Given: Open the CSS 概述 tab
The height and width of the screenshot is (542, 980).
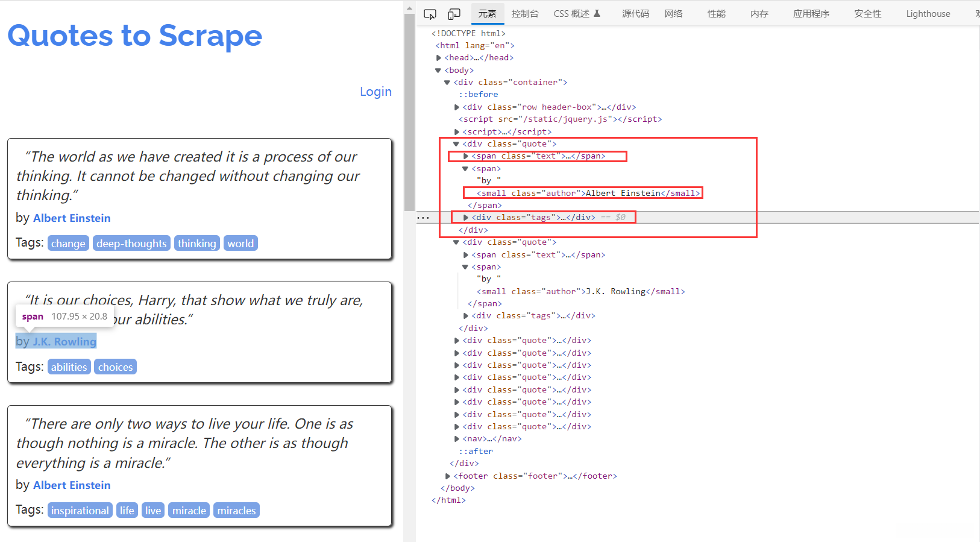Looking at the screenshot, I should tap(577, 14).
